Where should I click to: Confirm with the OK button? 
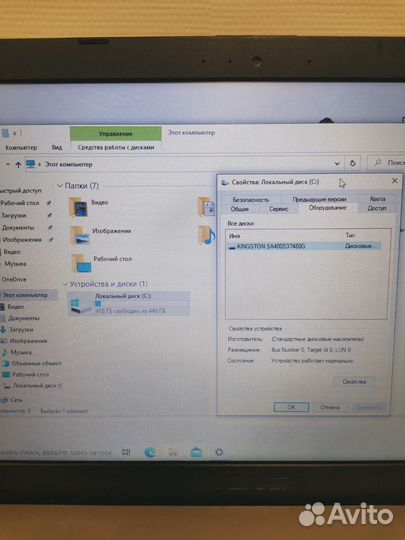point(291,407)
